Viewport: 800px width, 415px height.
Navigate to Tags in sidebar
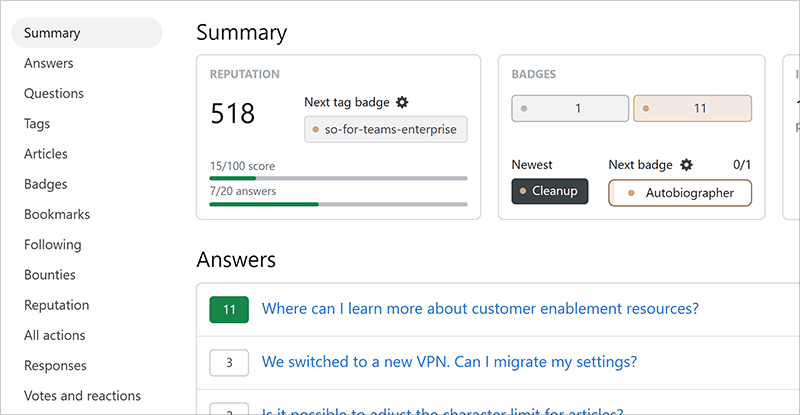pos(37,124)
